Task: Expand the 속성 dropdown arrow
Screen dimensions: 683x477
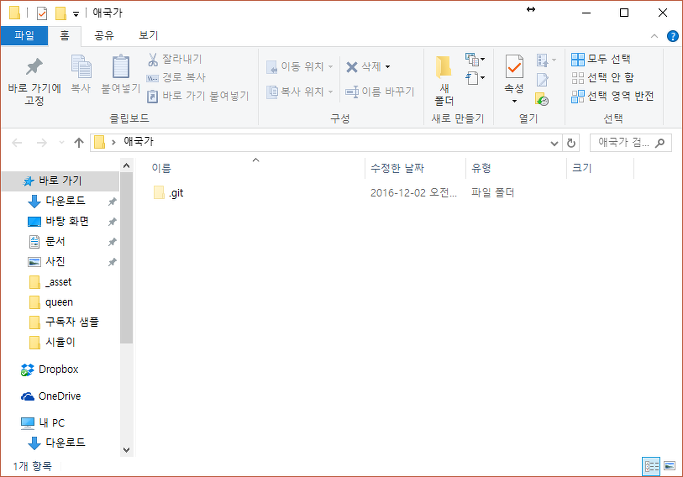Action: coord(514,101)
